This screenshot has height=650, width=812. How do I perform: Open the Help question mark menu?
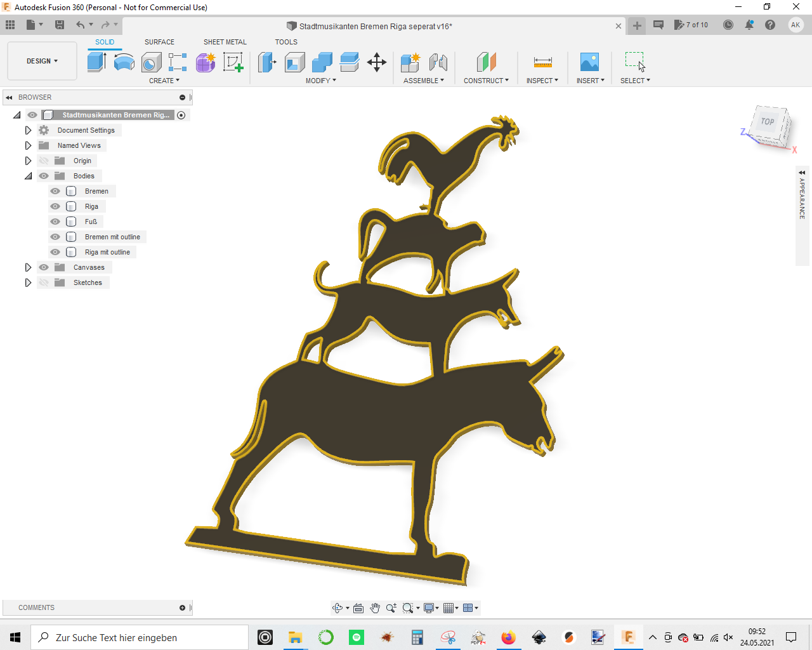coord(770,25)
